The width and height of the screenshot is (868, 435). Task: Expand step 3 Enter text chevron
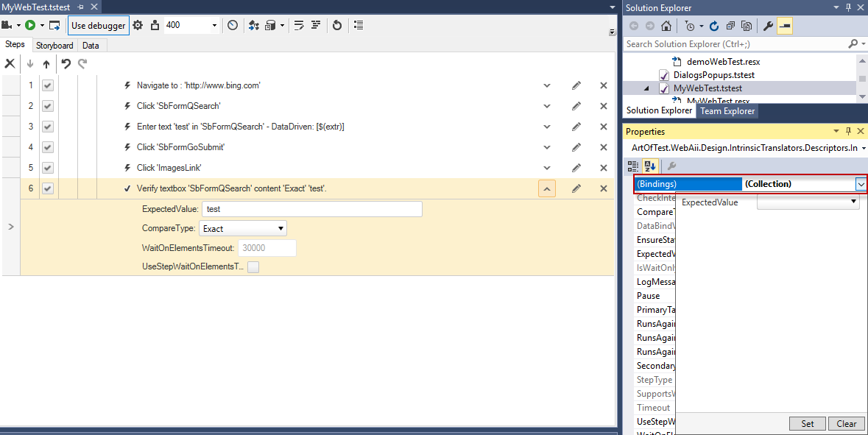tap(547, 127)
